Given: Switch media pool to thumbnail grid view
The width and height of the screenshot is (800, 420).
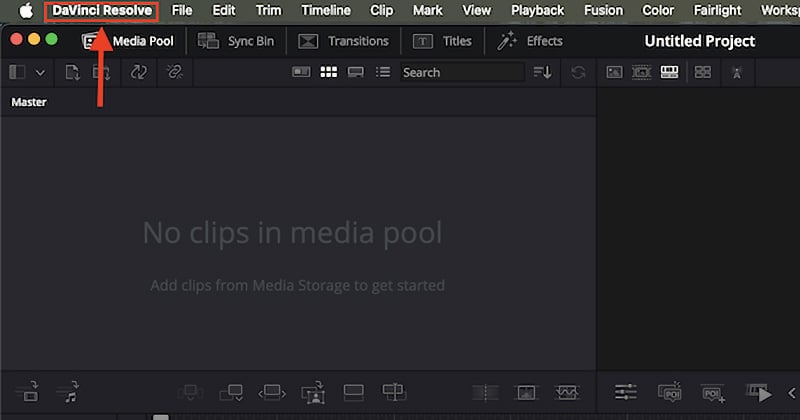Looking at the screenshot, I should coord(329,72).
